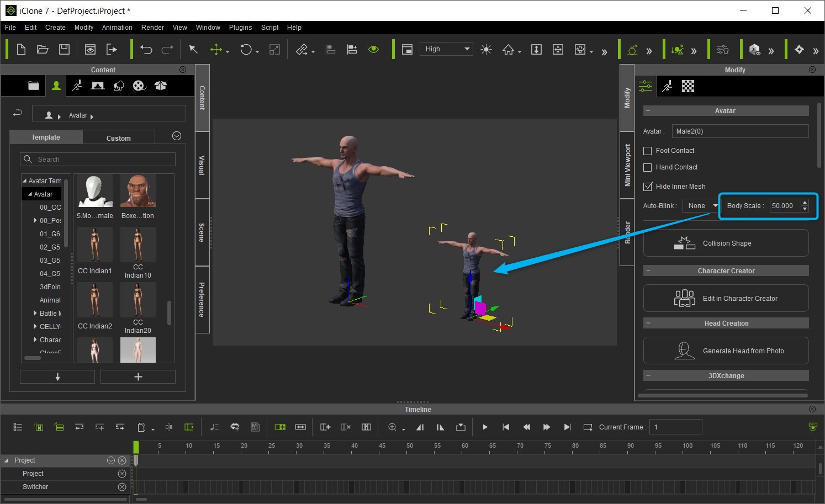
Task: Uncheck the Hide Inner Mesh checkbox
Action: pyautogui.click(x=648, y=187)
